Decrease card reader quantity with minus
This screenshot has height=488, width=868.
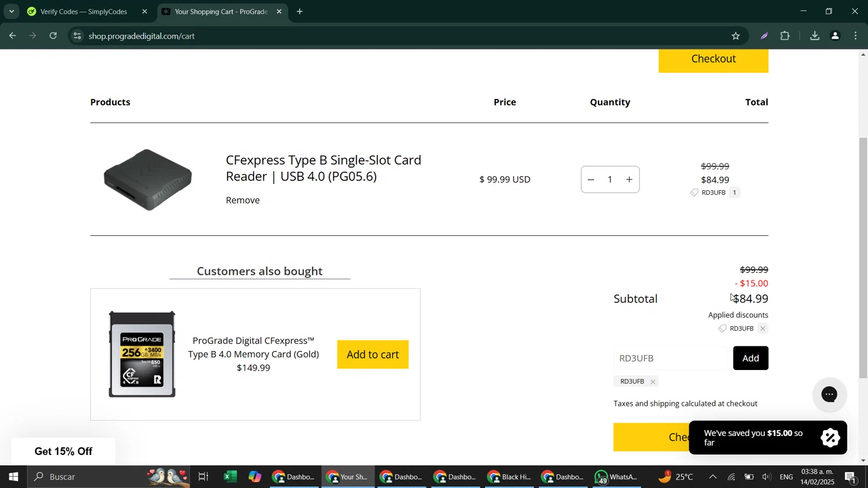click(x=591, y=180)
